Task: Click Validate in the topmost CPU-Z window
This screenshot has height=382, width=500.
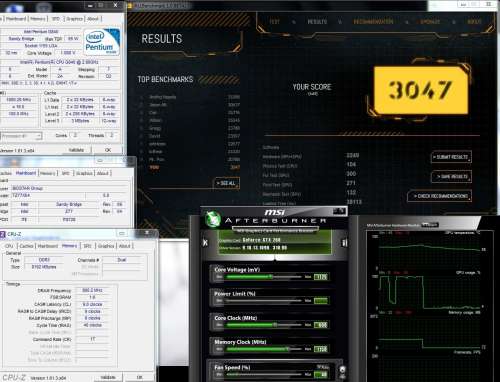Action: tap(76, 150)
